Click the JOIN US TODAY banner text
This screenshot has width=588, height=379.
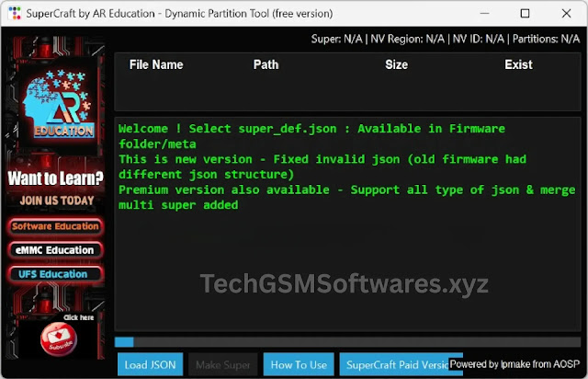click(x=55, y=200)
